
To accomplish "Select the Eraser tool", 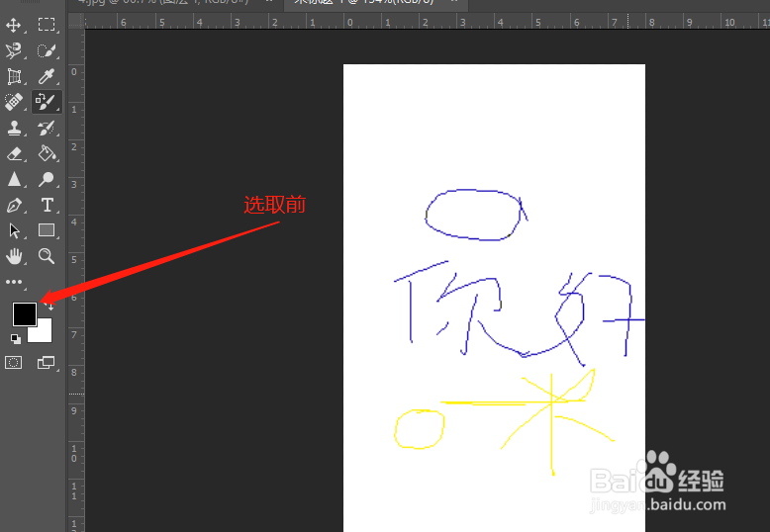I will (14, 153).
